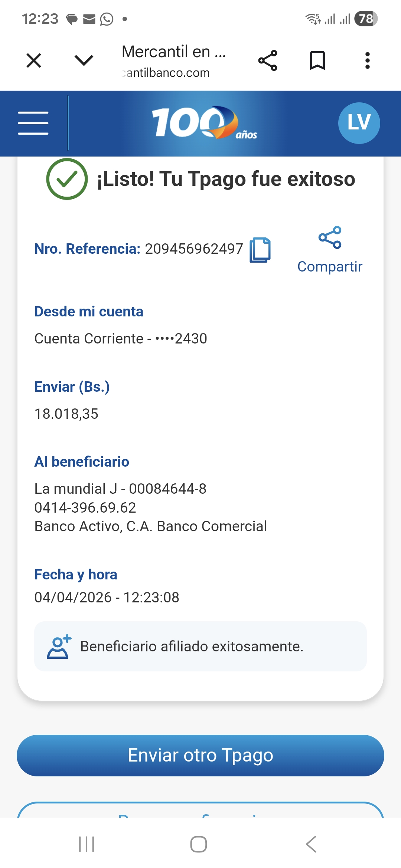Click the Mercantil 100 años logo
Screen dimensions: 401x868
pos(203,123)
